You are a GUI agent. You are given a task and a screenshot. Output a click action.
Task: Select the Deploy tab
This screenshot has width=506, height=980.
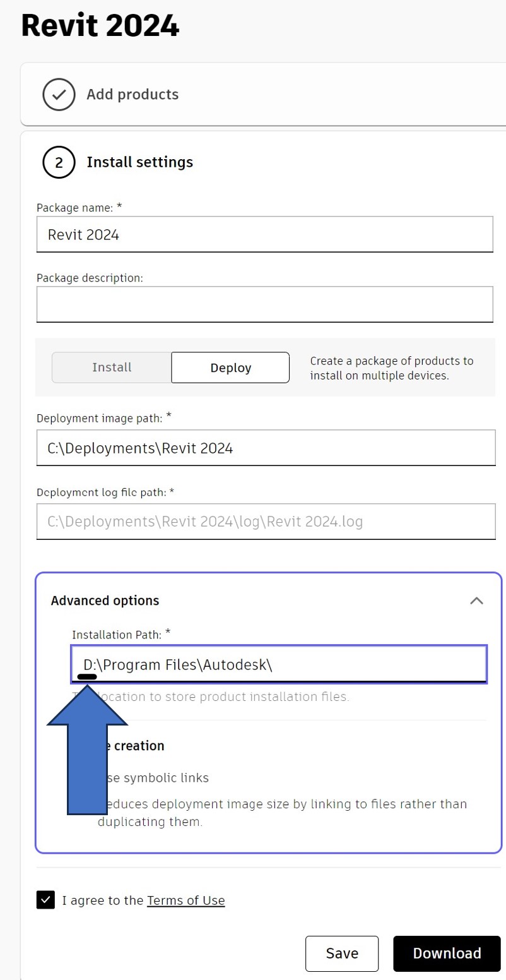click(x=230, y=367)
